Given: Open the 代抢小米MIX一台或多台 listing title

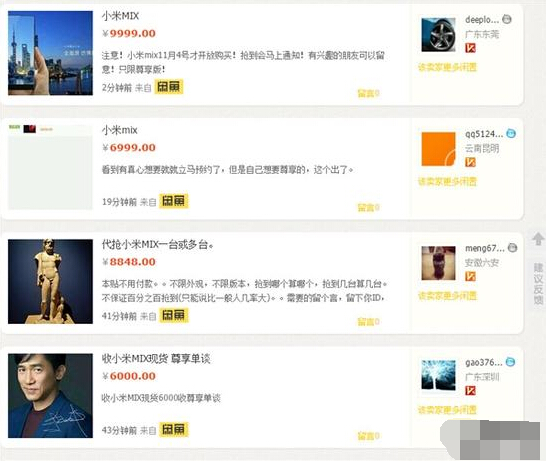Looking at the screenshot, I should (157, 244).
